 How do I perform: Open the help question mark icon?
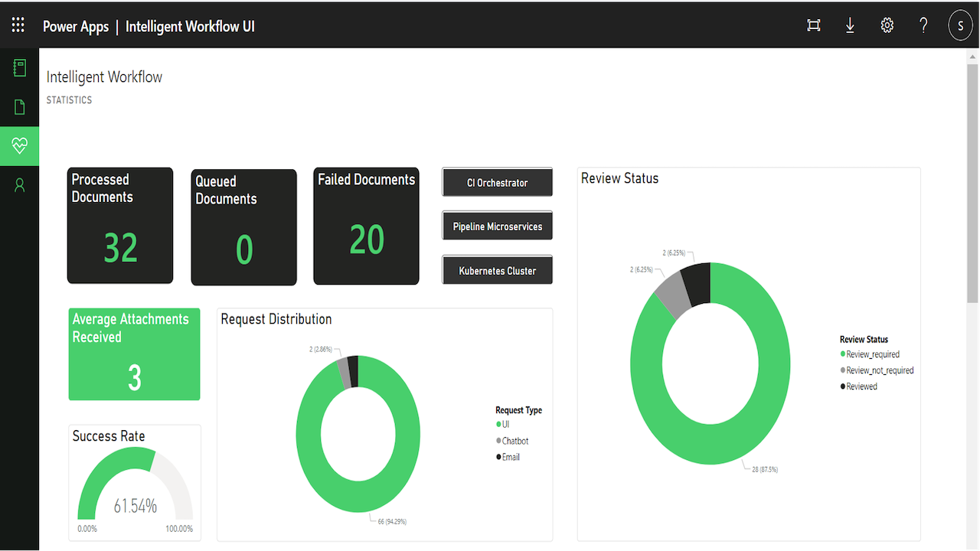tap(923, 25)
